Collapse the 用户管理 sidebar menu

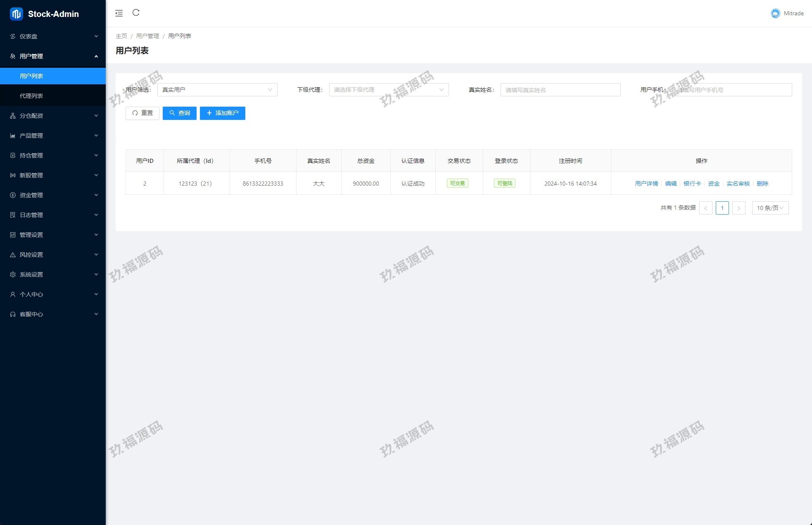53,56
